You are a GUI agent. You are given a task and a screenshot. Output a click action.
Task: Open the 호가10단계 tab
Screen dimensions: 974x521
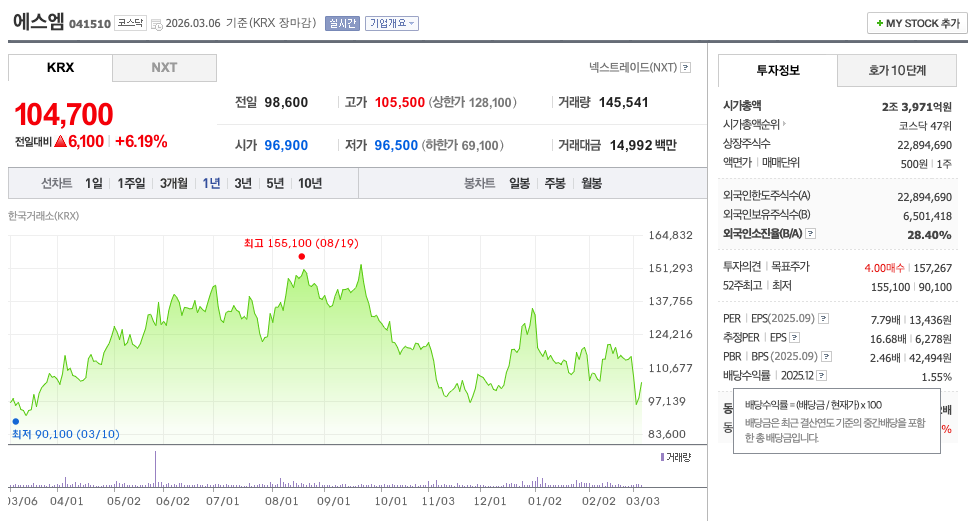point(897,70)
